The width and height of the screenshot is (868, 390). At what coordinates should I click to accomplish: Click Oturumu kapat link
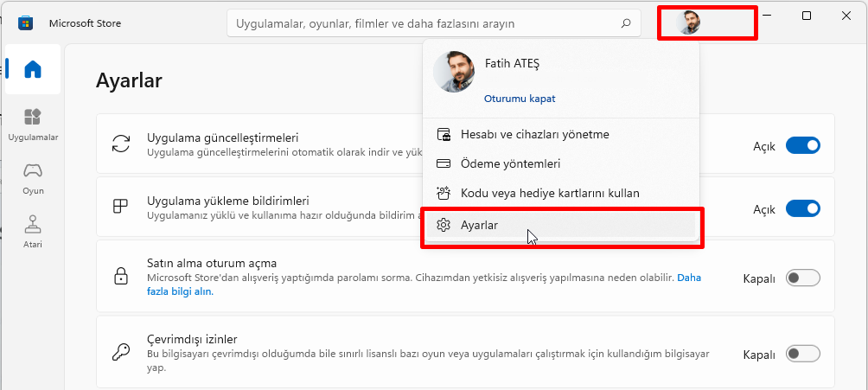(520, 99)
